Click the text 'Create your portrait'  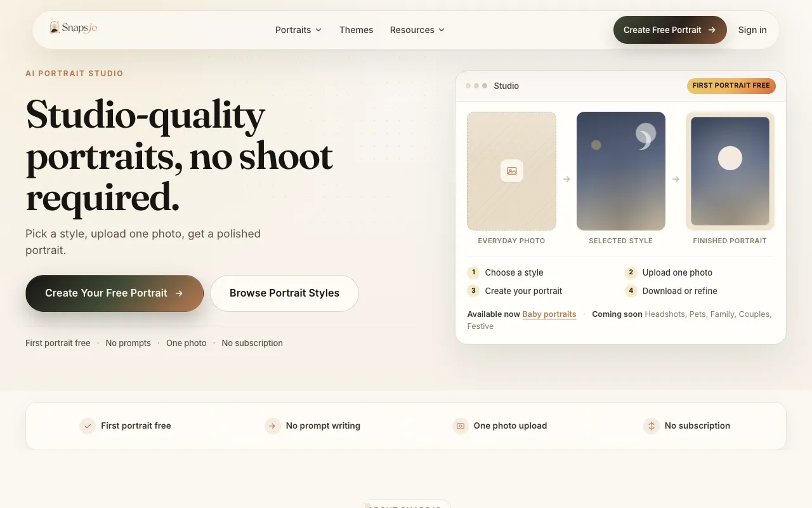pos(524,291)
